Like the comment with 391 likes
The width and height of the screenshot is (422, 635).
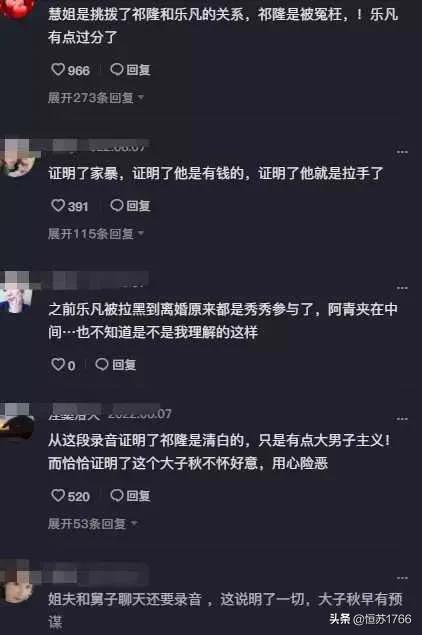(58, 206)
